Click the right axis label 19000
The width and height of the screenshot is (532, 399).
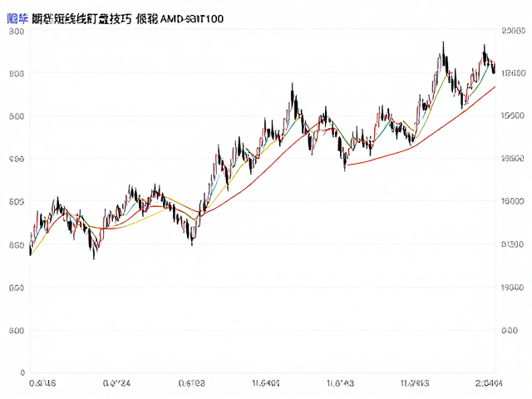pyautogui.click(x=513, y=288)
